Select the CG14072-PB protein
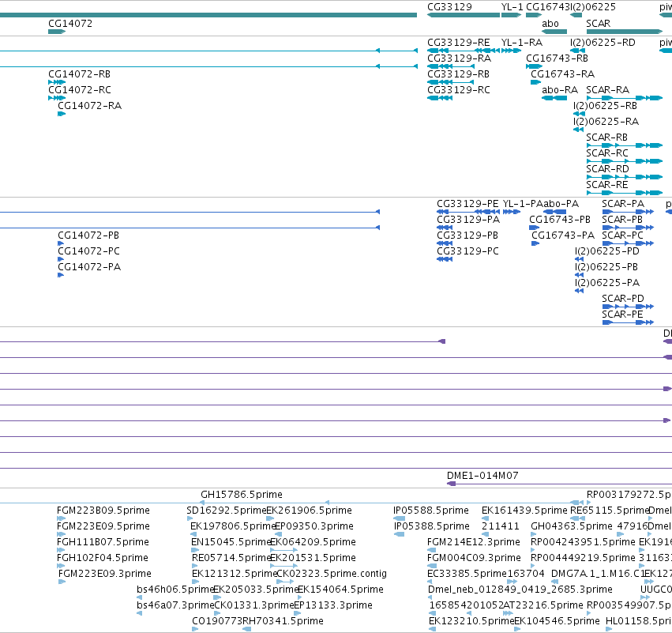The image size is (672, 633). click(x=88, y=235)
